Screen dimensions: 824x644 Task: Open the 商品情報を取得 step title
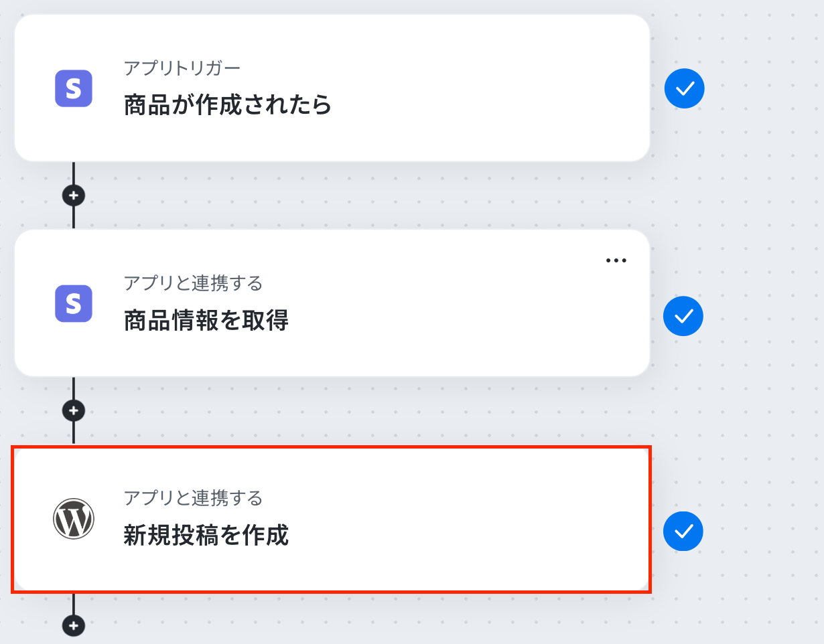(x=206, y=321)
